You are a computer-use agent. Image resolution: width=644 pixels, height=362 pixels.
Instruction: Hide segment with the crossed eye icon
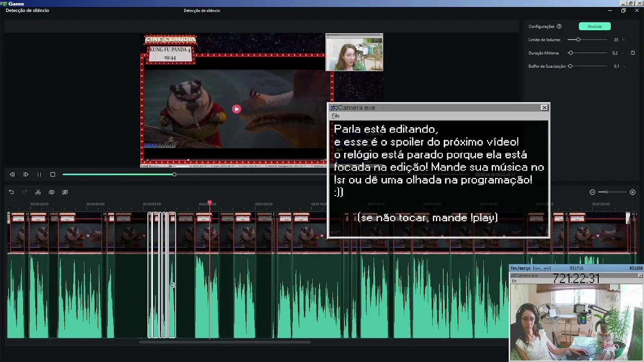[x=65, y=192]
